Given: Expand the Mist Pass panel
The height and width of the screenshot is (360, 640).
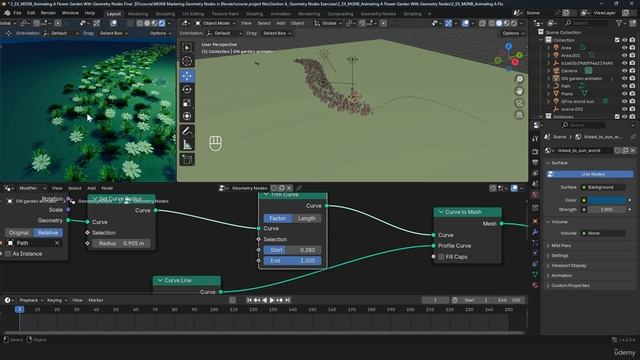Looking at the screenshot, I should (548, 246).
